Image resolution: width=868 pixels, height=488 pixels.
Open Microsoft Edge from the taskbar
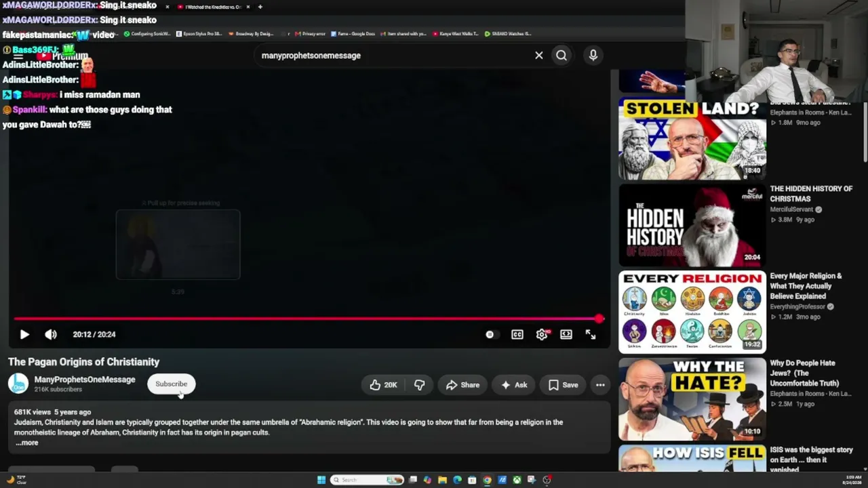457,480
